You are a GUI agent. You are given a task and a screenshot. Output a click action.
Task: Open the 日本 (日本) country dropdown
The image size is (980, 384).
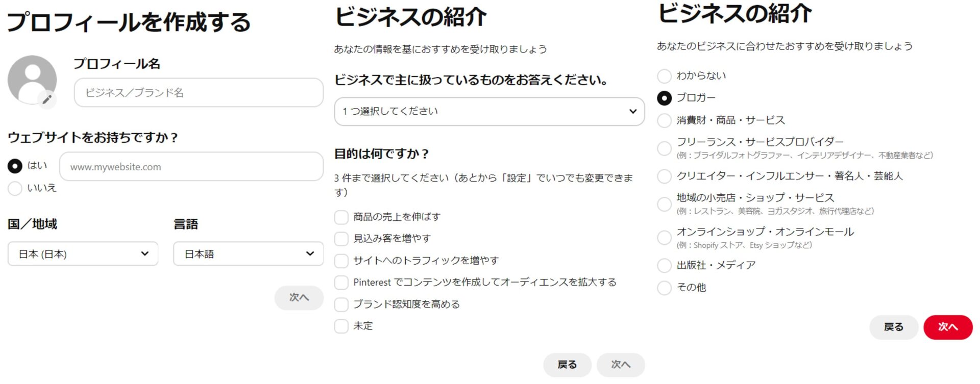83,254
